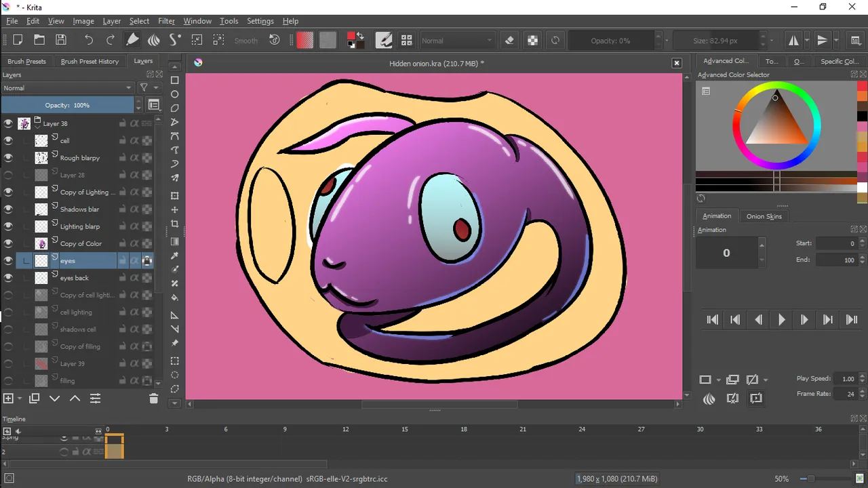Viewport: 868px width, 488px height.
Task: Select hue on the color wheel ring
Action: click(x=776, y=126)
